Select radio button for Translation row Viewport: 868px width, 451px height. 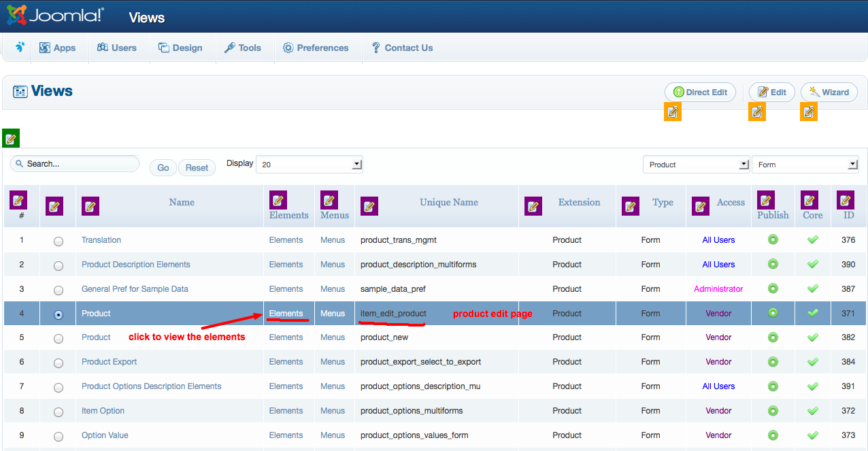[x=59, y=241]
